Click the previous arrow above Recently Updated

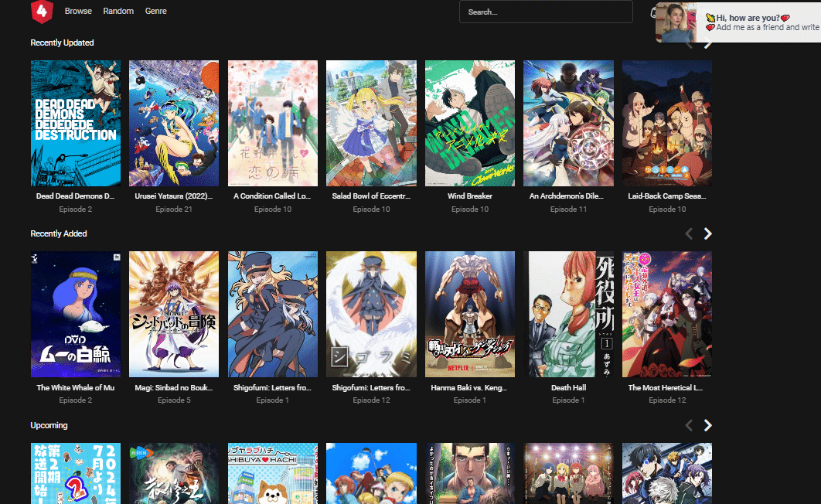(x=689, y=43)
